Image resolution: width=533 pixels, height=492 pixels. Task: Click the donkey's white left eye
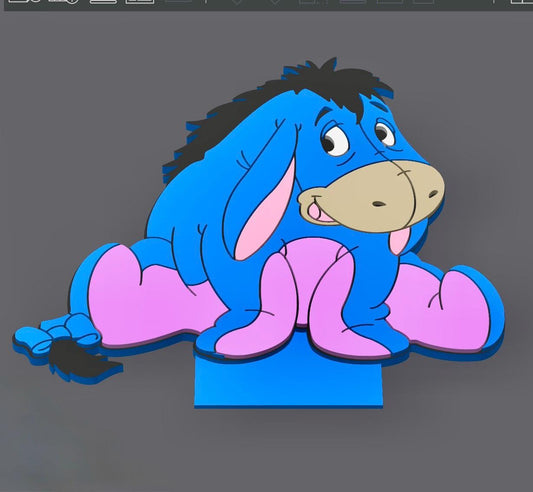click(x=335, y=140)
